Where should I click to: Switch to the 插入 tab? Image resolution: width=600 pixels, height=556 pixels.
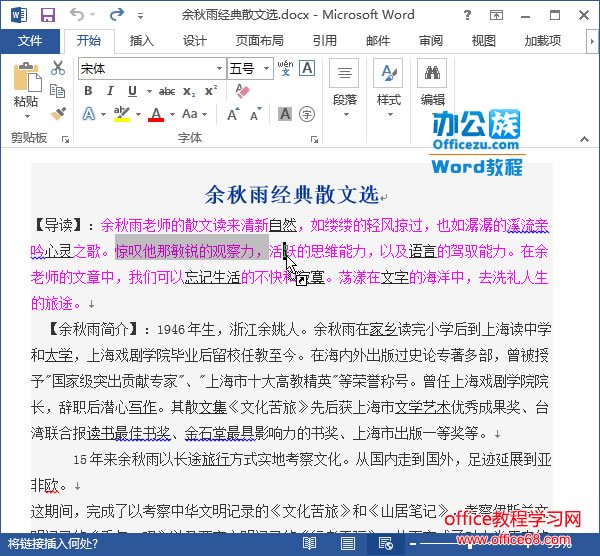(141, 41)
